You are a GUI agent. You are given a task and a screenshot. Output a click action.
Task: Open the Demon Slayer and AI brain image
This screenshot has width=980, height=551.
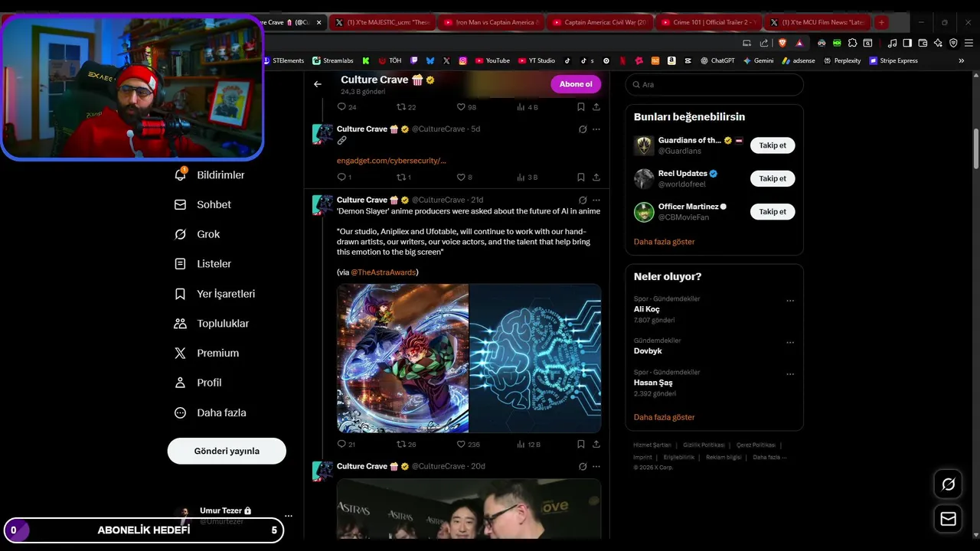(469, 358)
